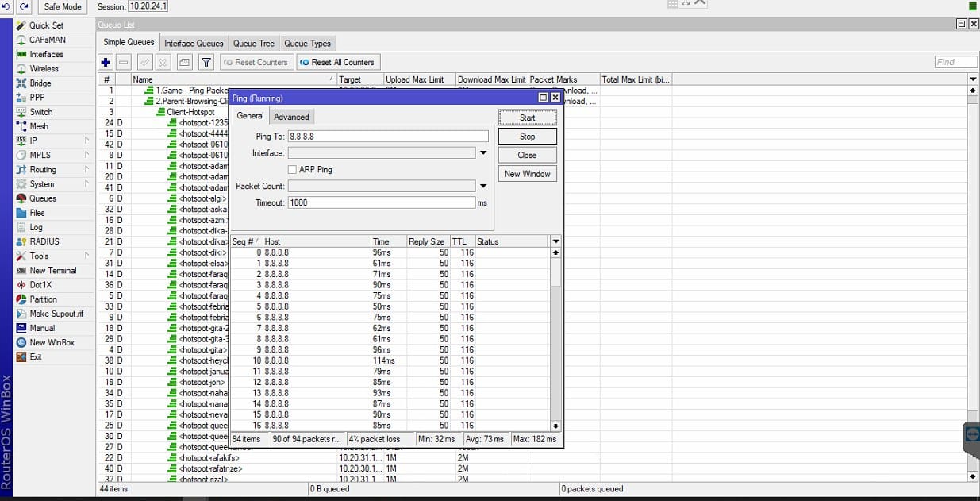Click the Timeout value field
The height and width of the screenshot is (501, 980).
pos(382,203)
